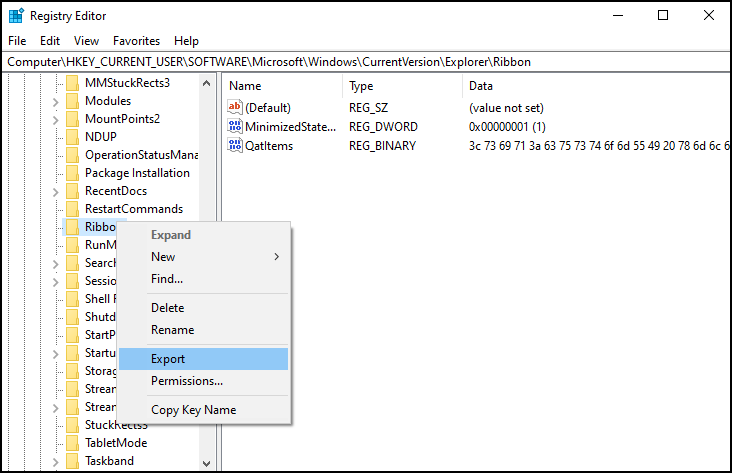Choose Permissions... from the context menu
The width and height of the screenshot is (732, 473).
[x=204, y=381]
